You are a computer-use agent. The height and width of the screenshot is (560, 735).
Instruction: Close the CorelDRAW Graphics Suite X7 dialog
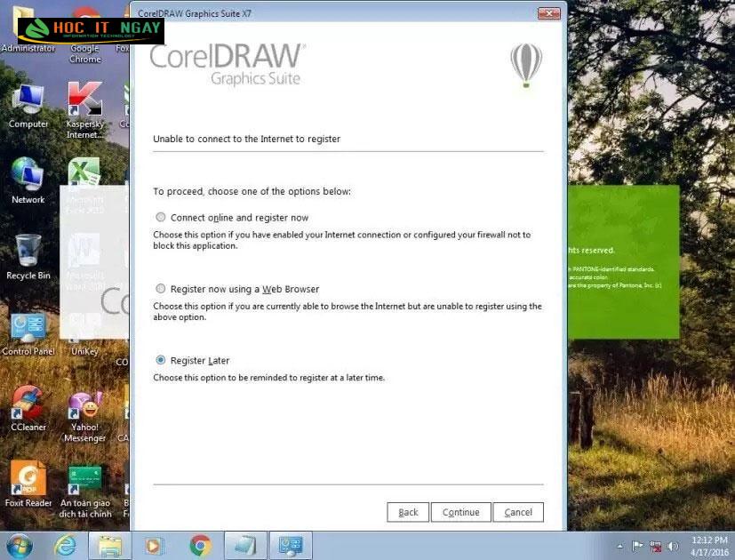click(549, 13)
